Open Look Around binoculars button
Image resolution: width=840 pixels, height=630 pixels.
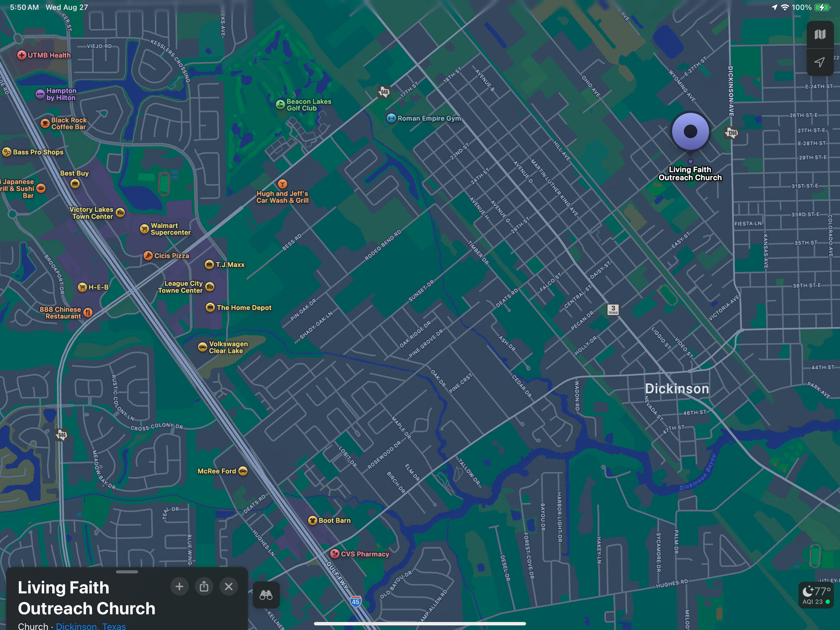pyautogui.click(x=266, y=595)
